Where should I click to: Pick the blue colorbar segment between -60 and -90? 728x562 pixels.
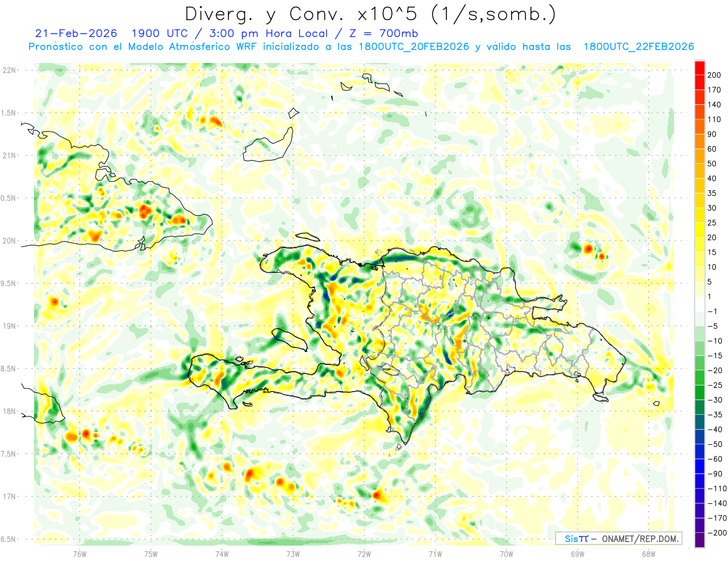click(699, 467)
